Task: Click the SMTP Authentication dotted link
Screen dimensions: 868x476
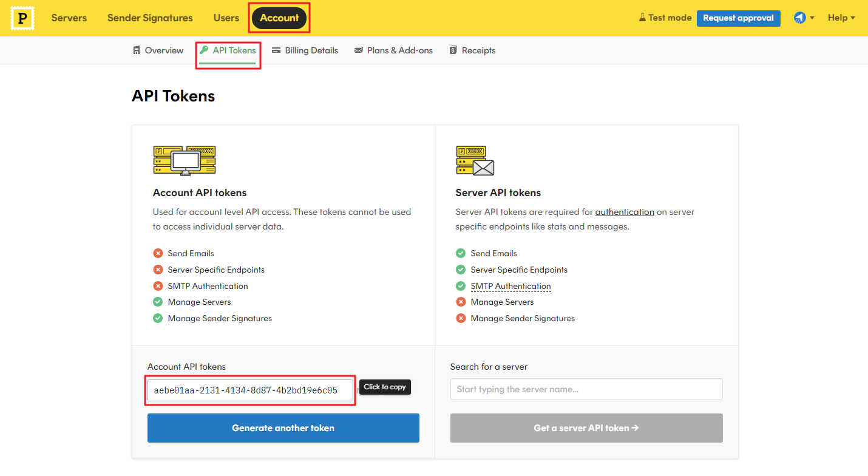Action: tap(510, 286)
